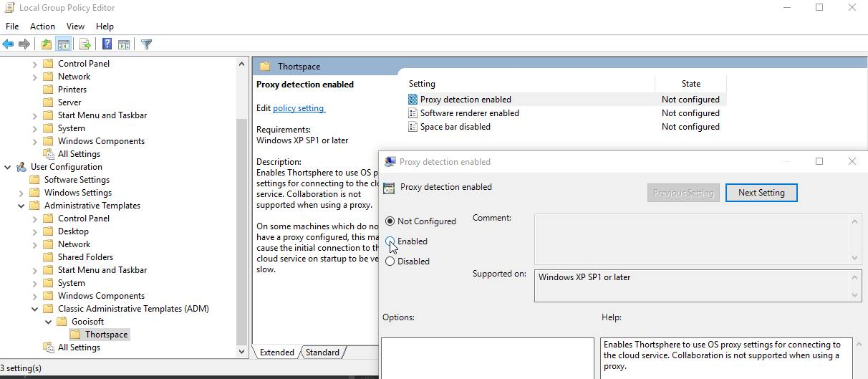Expand Control Panel under User Configuration
868x379 pixels.
(x=35, y=219)
